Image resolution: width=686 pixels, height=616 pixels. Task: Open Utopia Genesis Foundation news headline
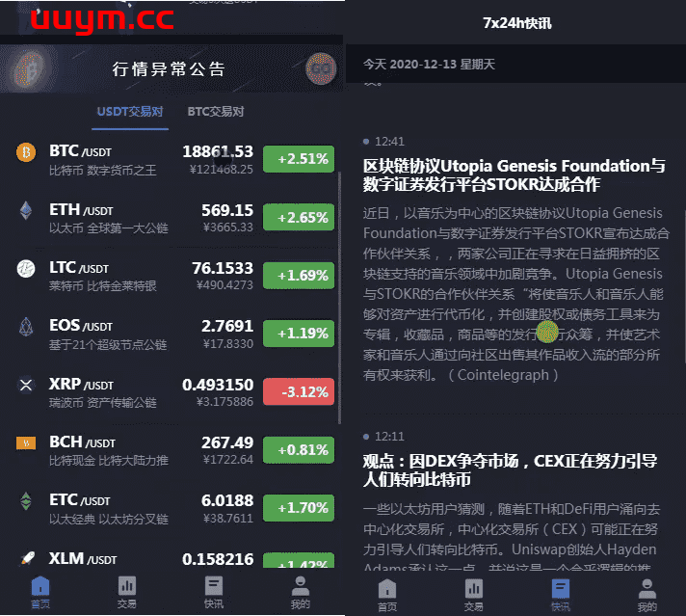coord(514,174)
